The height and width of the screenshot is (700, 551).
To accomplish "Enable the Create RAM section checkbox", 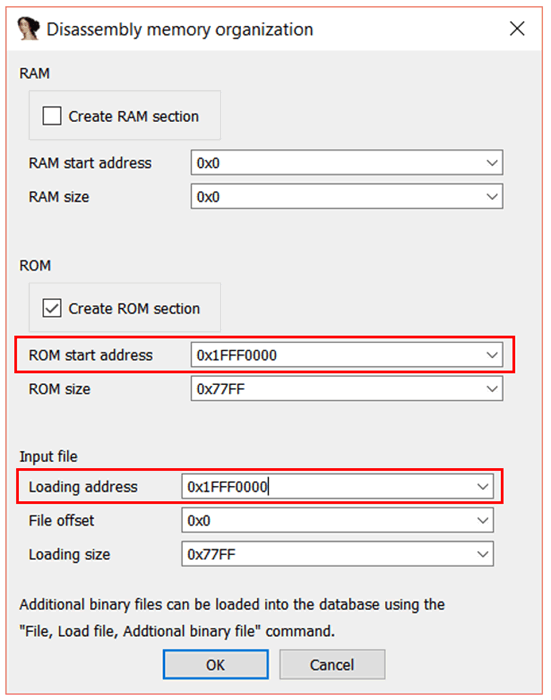I will [x=52, y=116].
